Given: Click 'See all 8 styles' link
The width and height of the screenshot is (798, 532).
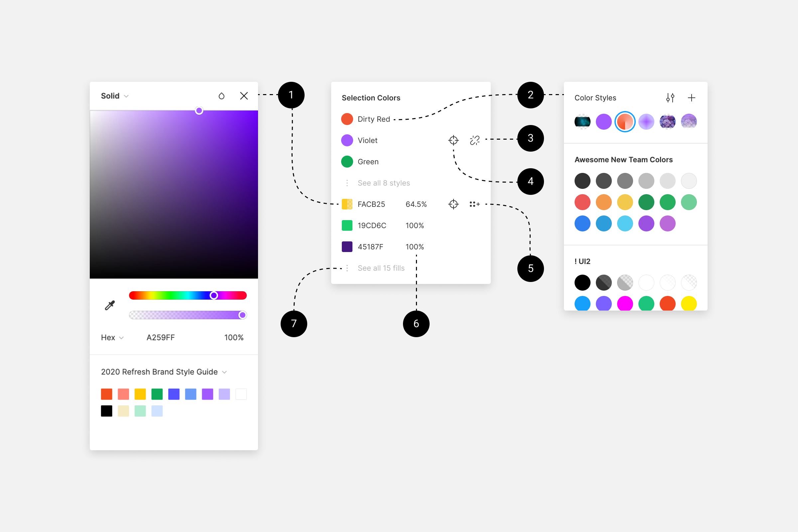Looking at the screenshot, I should 382,183.
